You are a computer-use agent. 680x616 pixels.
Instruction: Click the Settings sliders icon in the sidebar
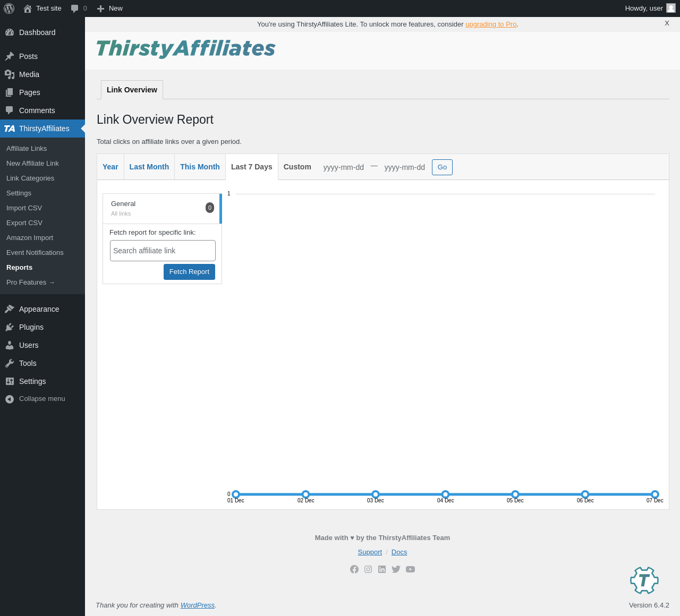pyautogui.click(x=10, y=381)
